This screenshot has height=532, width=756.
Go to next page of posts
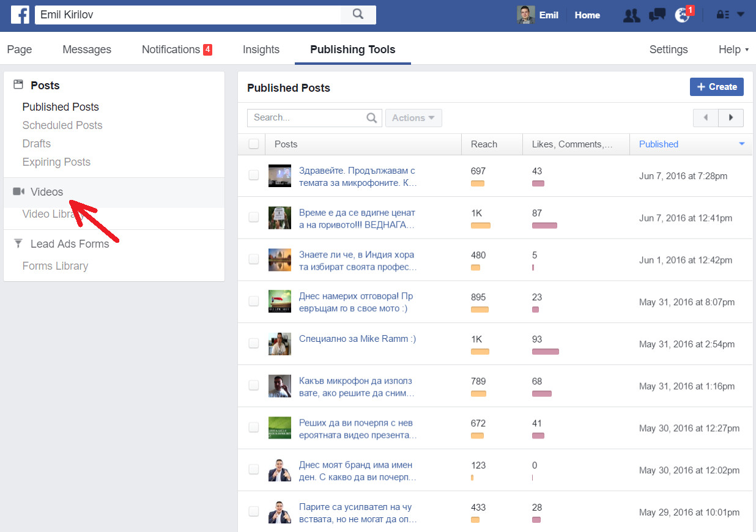(x=731, y=117)
